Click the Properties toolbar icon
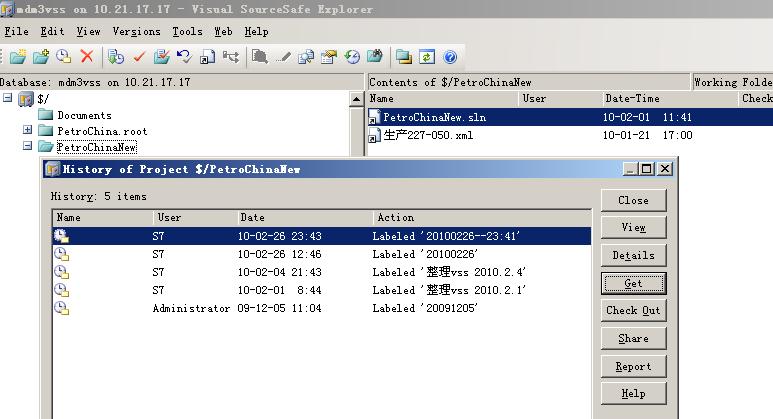Screen dimensions: 773x419 [329, 57]
